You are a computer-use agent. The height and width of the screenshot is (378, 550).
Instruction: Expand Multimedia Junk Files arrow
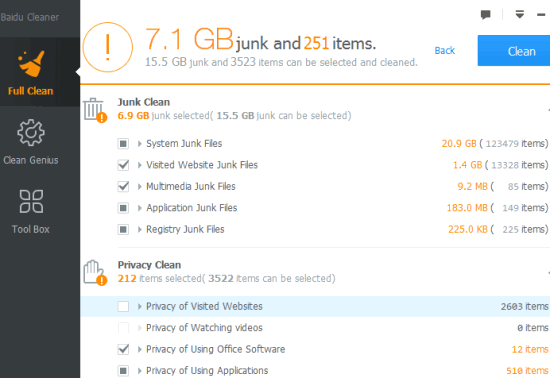click(x=140, y=187)
